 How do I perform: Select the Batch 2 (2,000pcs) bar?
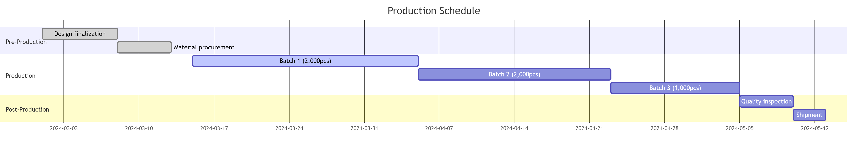click(x=514, y=74)
